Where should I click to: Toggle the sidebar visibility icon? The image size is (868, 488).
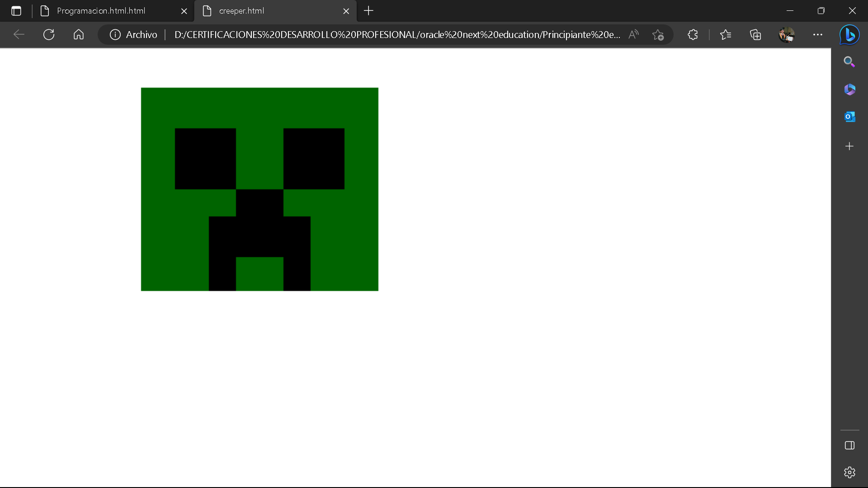point(849,446)
